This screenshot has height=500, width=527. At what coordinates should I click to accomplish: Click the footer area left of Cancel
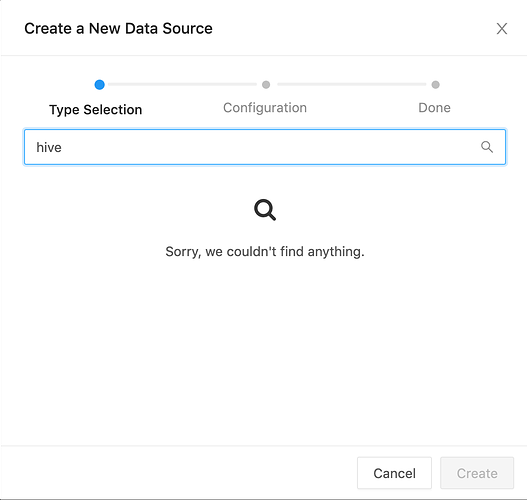pyautogui.click(x=178, y=473)
